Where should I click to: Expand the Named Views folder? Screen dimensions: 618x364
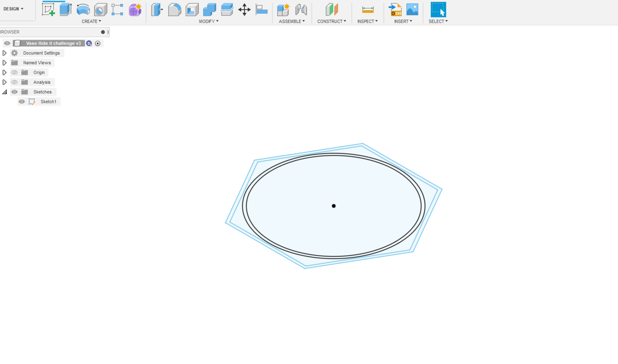(4, 62)
